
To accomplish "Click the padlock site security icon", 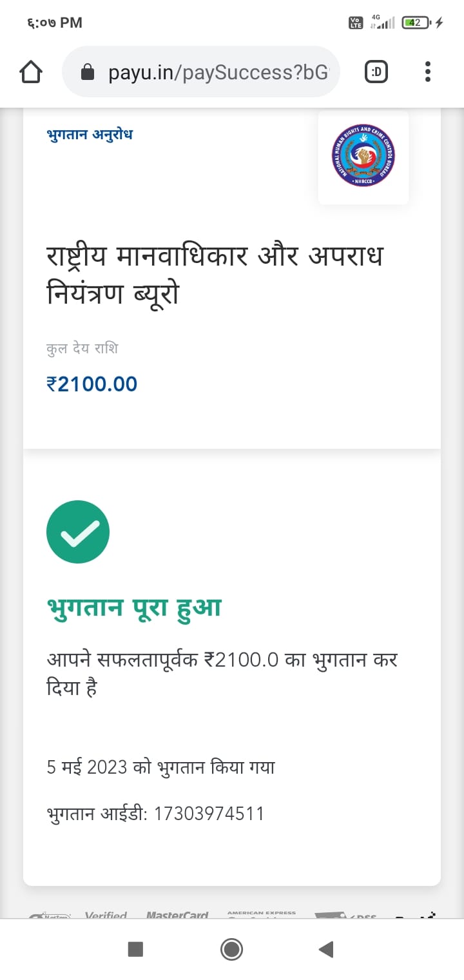I will [88, 72].
